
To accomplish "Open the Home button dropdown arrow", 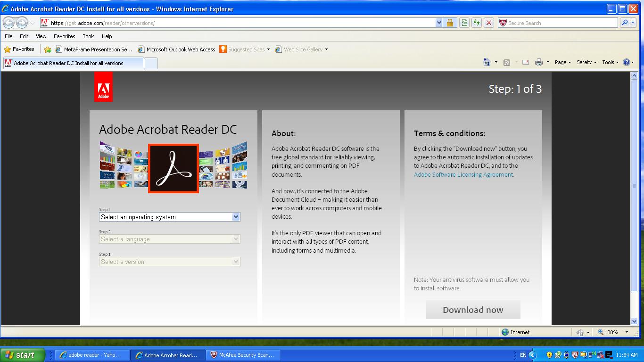I will (496, 62).
